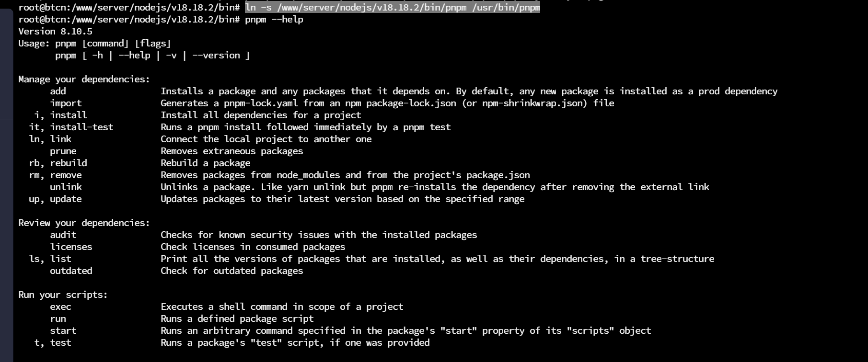This screenshot has height=362, width=868.
Task: Click the 'ls, list' command entry
Action: (50, 259)
